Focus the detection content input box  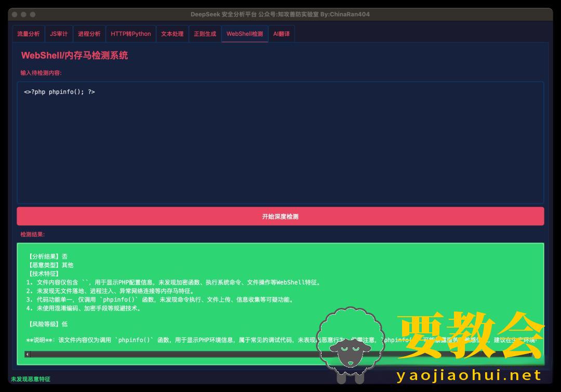(280, 143)
